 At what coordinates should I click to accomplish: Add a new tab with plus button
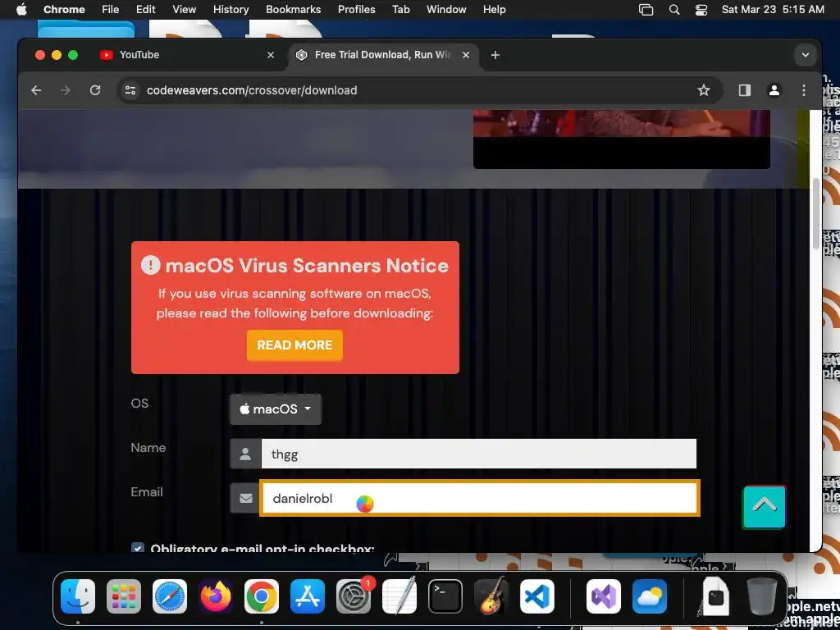pyautogui.click(x=495, y=55)
